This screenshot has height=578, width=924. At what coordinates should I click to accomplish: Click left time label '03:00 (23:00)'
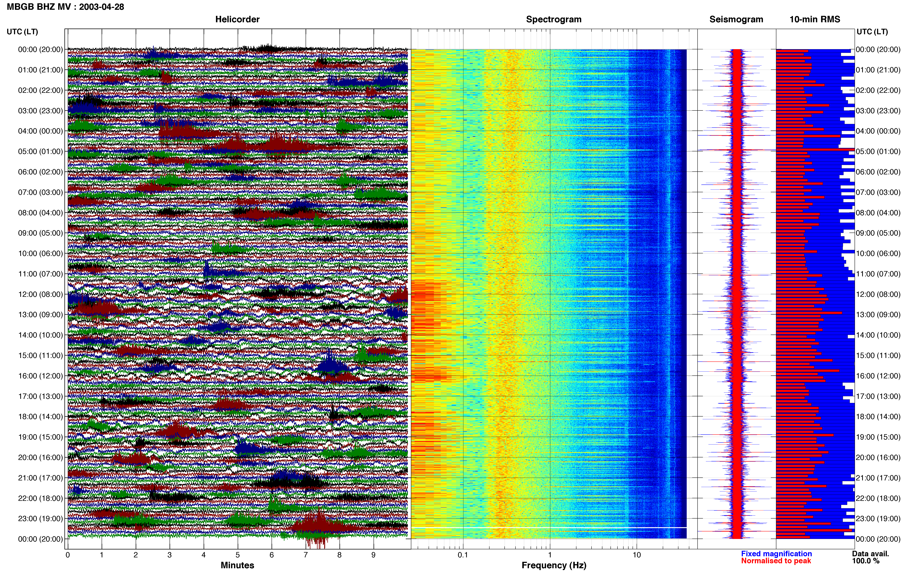click(41, 111)
